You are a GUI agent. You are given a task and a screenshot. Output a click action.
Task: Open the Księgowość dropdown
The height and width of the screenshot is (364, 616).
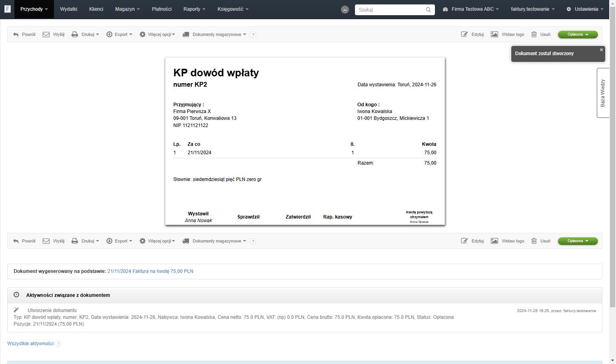[233, 9]
